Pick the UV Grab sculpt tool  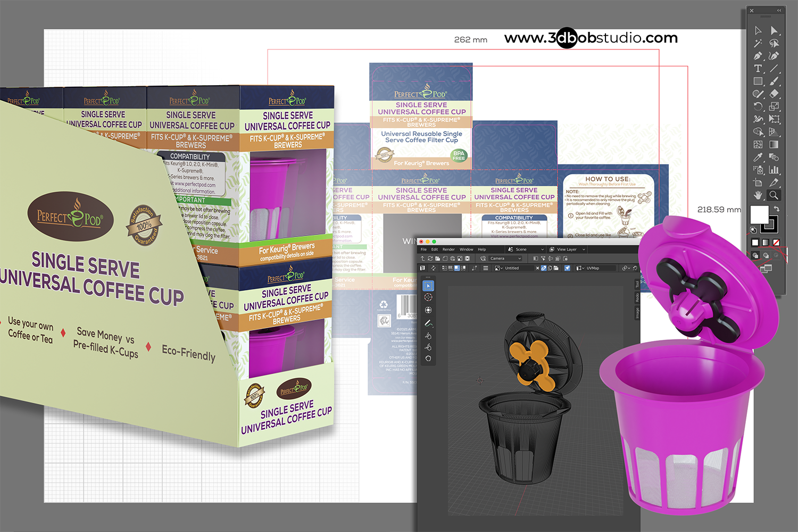click(x=428, y=336)
